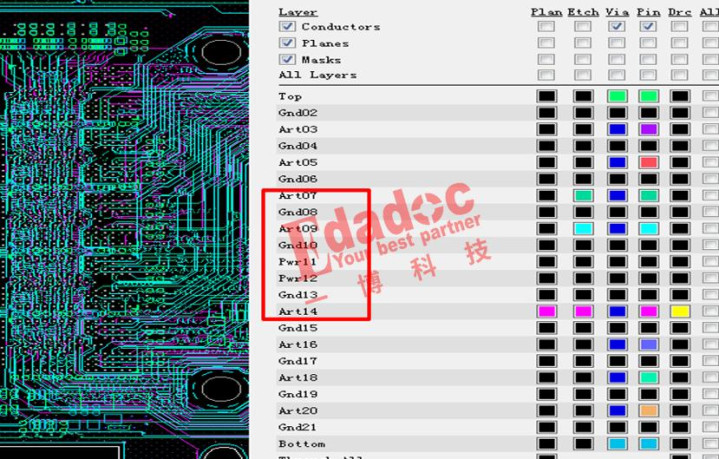Click the Art03 blue Via swatch
The image size is (719, 459).
[x=617, y=129]
